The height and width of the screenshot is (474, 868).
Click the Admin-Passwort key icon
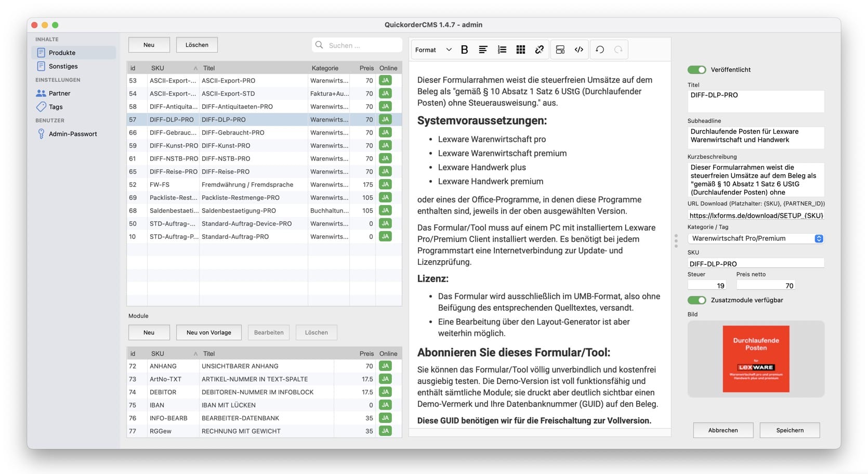point(41,134)
